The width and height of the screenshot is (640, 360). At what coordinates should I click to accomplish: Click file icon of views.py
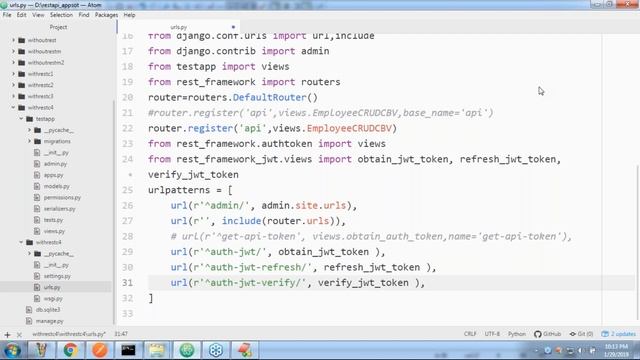37,231
